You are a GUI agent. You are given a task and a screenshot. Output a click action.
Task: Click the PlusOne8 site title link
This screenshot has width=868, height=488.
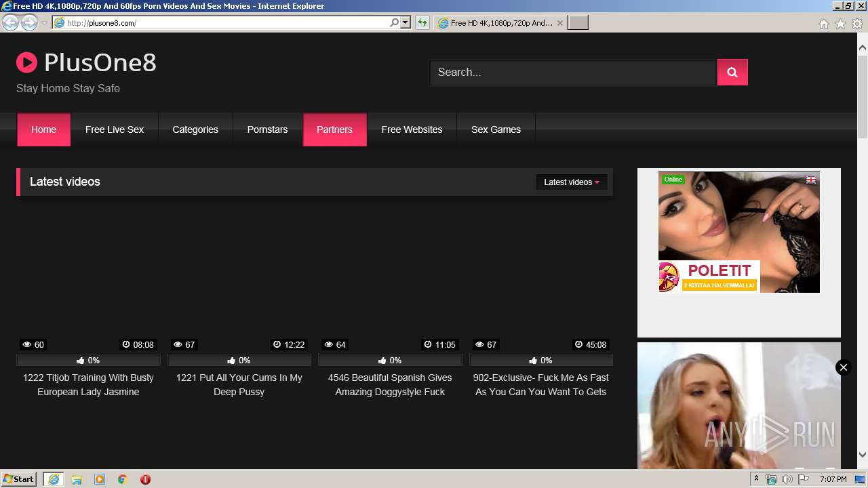pos(100,63)
